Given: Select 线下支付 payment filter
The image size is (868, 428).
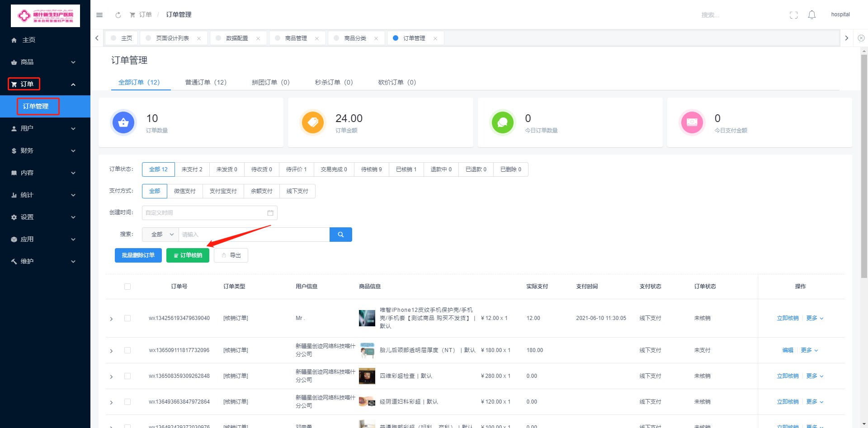Looking at the screenshot, I should click(x=297, y=191).
